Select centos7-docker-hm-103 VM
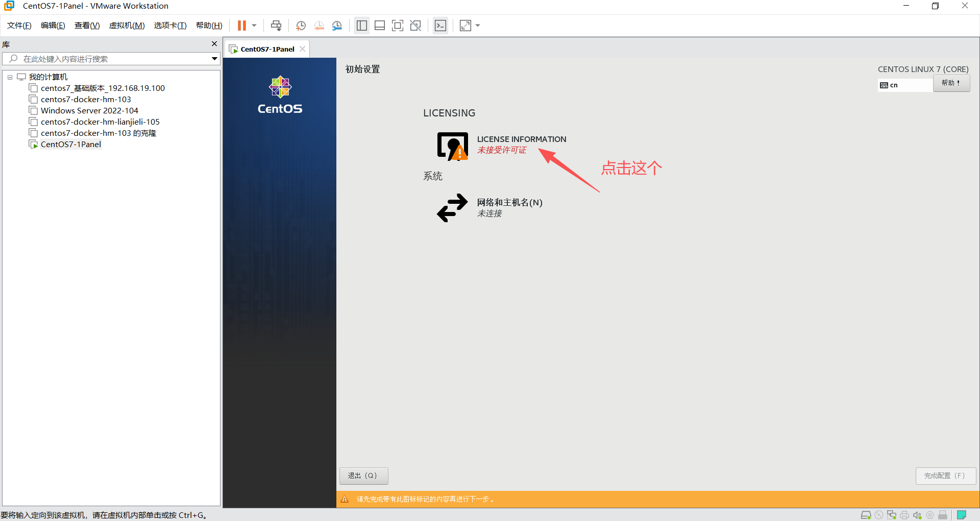The height and width of the screenshot is (521, 980). [x=86, y=100]
